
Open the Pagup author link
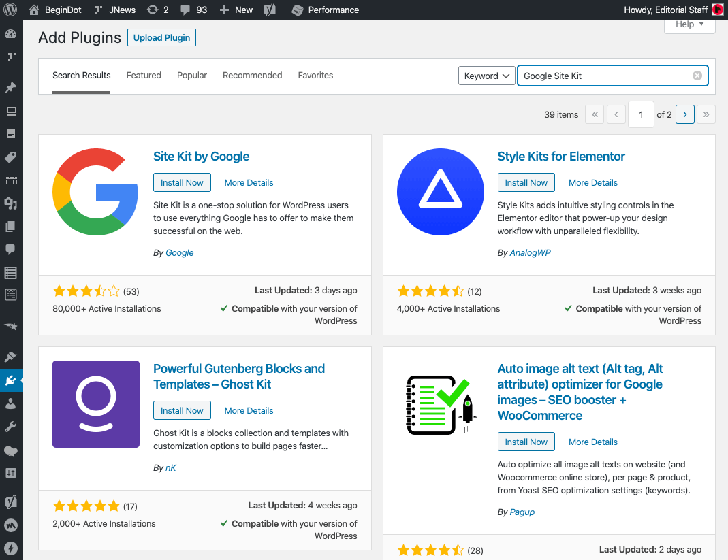click(522, 512)
